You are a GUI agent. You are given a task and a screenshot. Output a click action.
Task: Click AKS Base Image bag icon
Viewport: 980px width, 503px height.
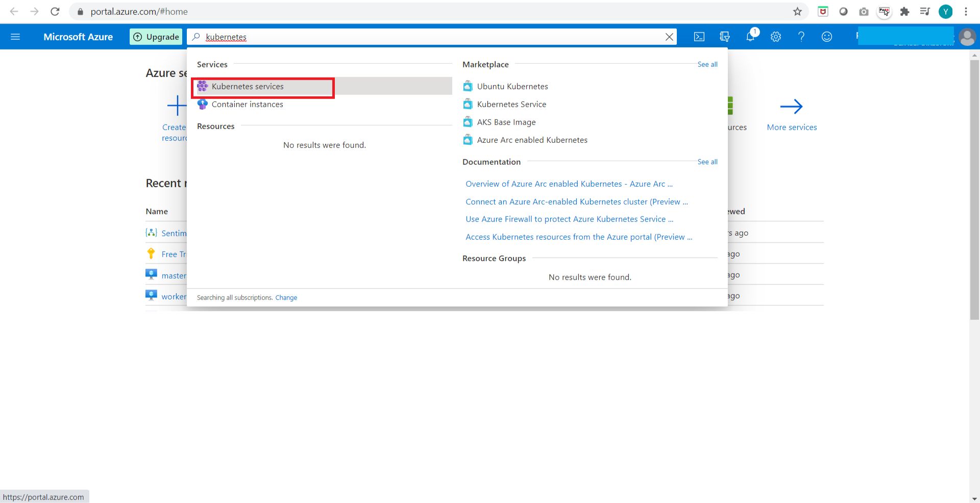[x=468, y=122]
